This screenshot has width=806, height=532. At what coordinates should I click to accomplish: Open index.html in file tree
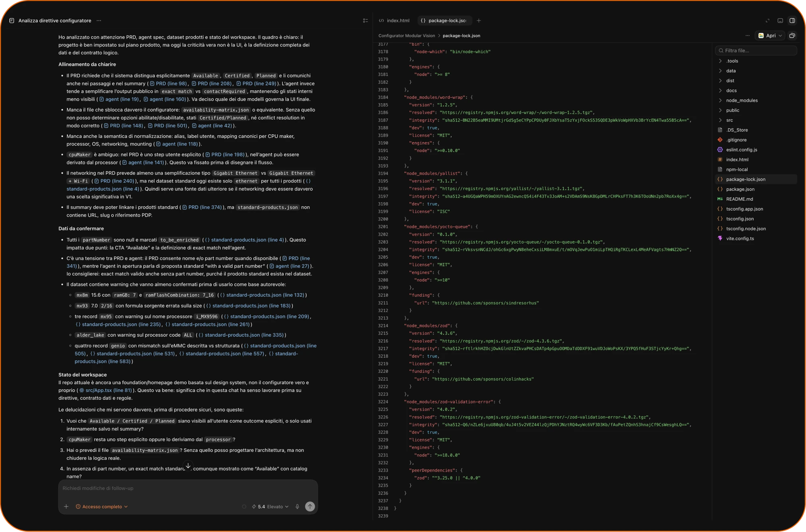(756, 160)
